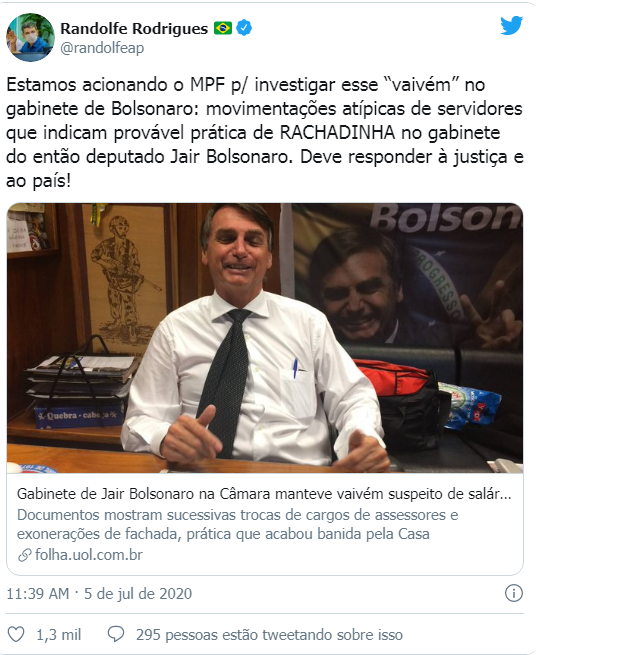Screen dimensions: 621x655
Task: Click the Bolsonaro banner in the photo
Action: 408,276
